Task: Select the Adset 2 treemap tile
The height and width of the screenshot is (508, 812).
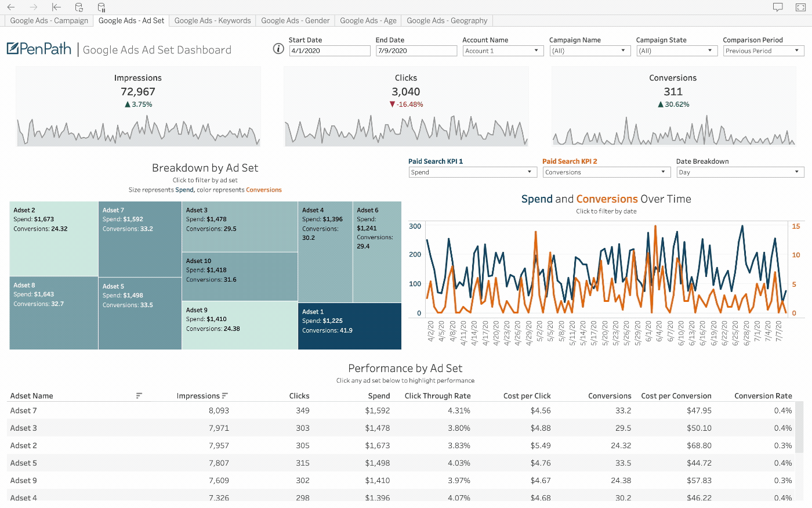Action: pyautogui.click(x=54, y=239)
